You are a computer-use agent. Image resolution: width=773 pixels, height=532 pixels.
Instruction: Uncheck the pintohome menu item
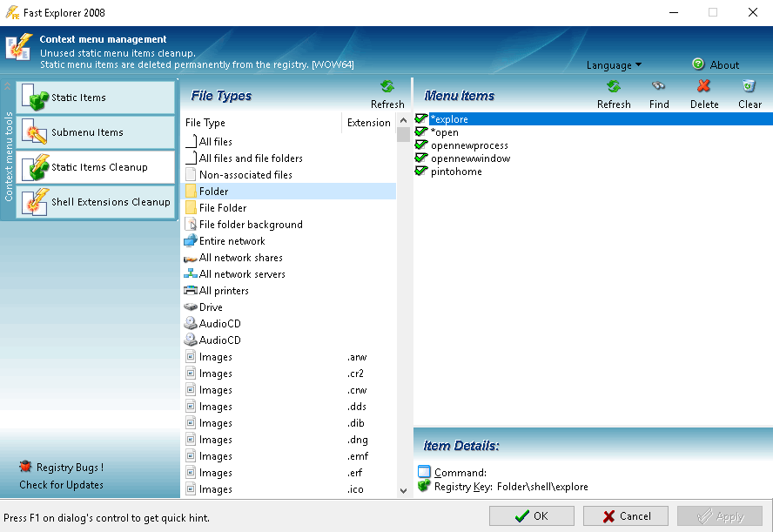pos(421,171)
